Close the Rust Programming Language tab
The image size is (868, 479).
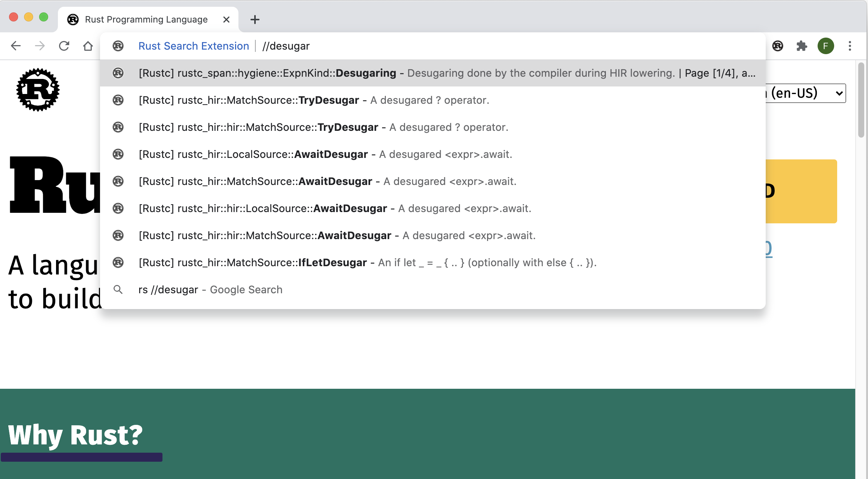pos(226,20)
